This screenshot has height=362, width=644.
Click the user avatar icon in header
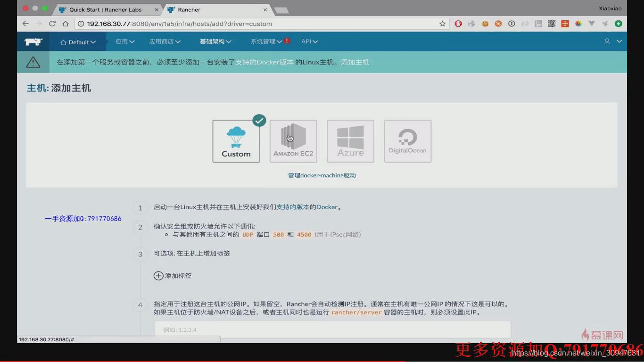(607, 41)
